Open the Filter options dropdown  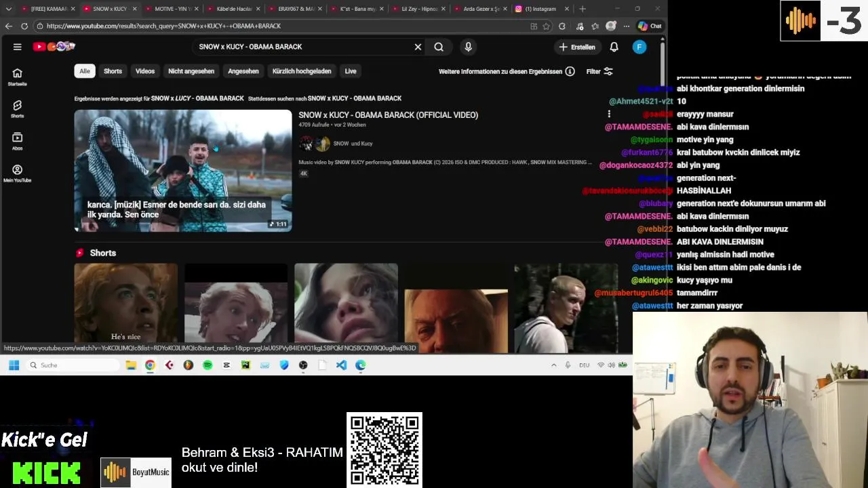tap(599, 71)
